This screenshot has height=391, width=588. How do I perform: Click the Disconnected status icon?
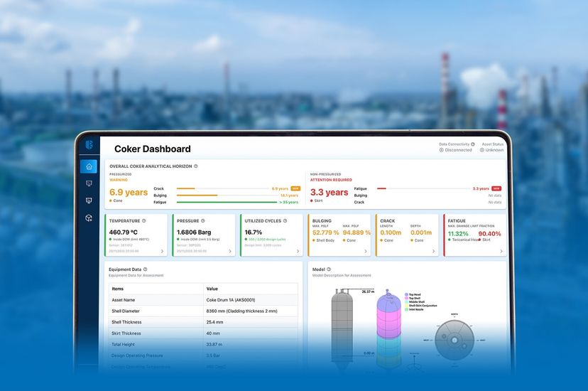pyautogui.click(x=442, y=150)
